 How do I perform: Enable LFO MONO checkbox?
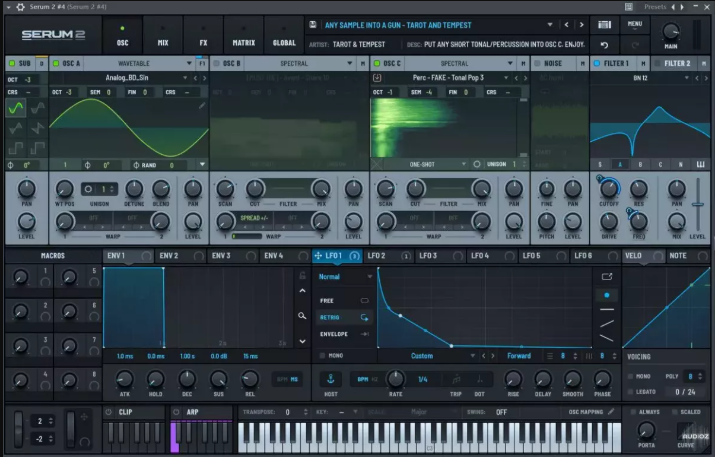pos(322,356)
